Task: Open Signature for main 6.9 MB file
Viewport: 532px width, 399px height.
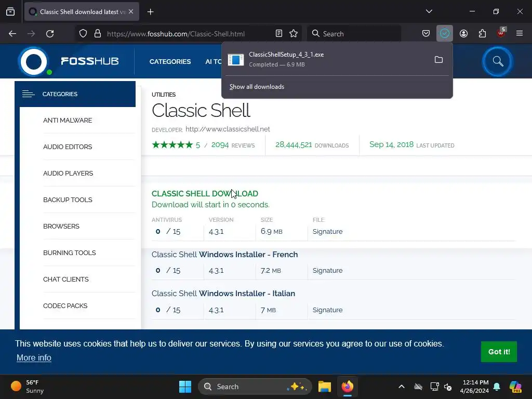Action: [327, 232]
